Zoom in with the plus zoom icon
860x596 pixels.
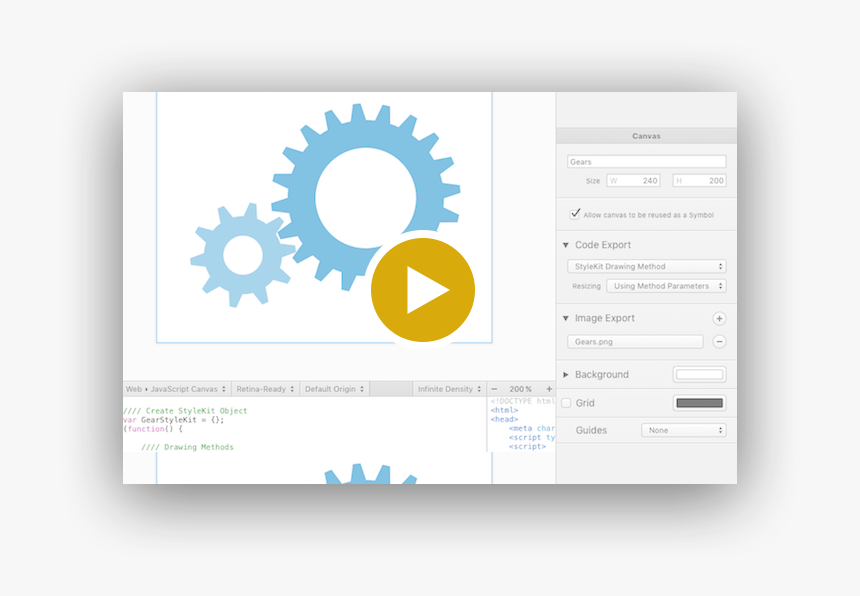[548, 389]
